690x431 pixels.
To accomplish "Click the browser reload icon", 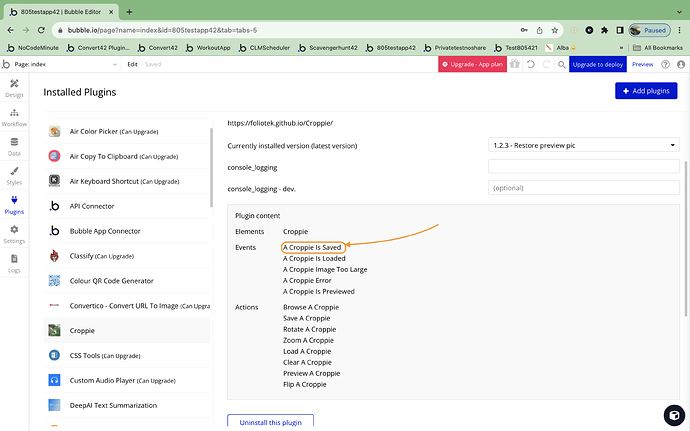I will click(x=43, y=30).
